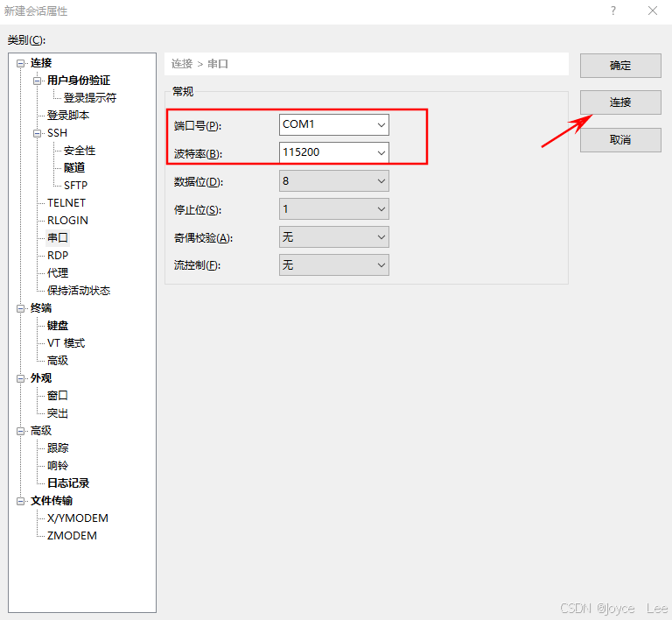Screen dimensions: 672x620
Task: Open the 端口号 COM1 dropdown
Action: 334,124
